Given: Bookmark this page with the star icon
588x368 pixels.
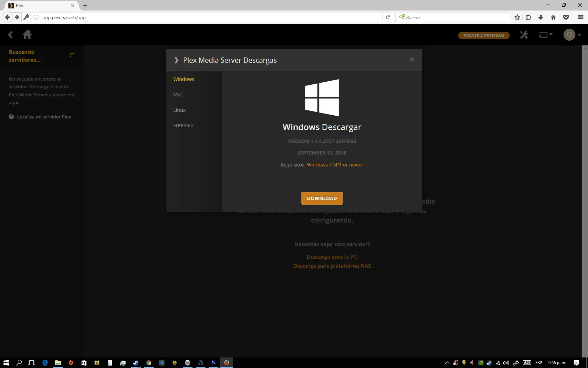Looking at the screenshot, I should point(517,17).
